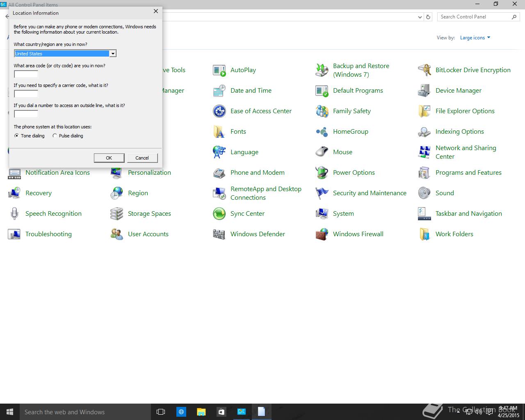The width and height of the screenshot is (525, 420).
Task: Open the Security and Maintenance link
Action: (x=370, y=193)
